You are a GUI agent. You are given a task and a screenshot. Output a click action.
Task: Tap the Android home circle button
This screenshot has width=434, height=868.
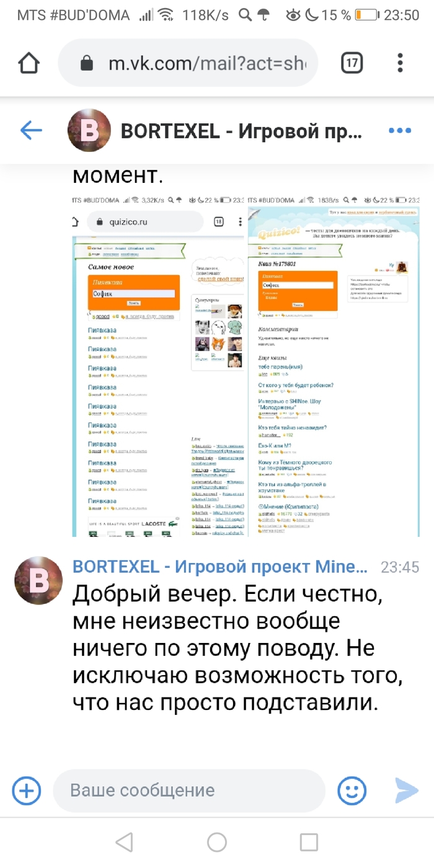(x=217, y=842)
